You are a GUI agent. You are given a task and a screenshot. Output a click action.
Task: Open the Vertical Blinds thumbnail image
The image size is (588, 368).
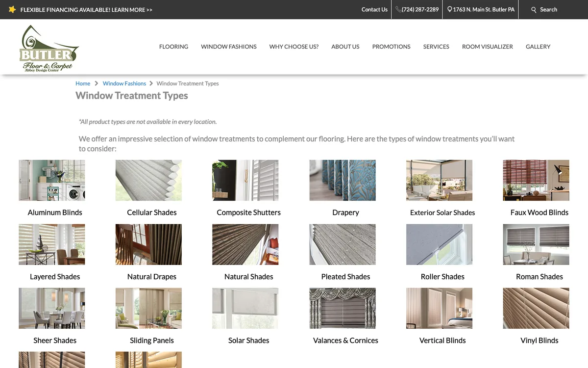(440, 308)
